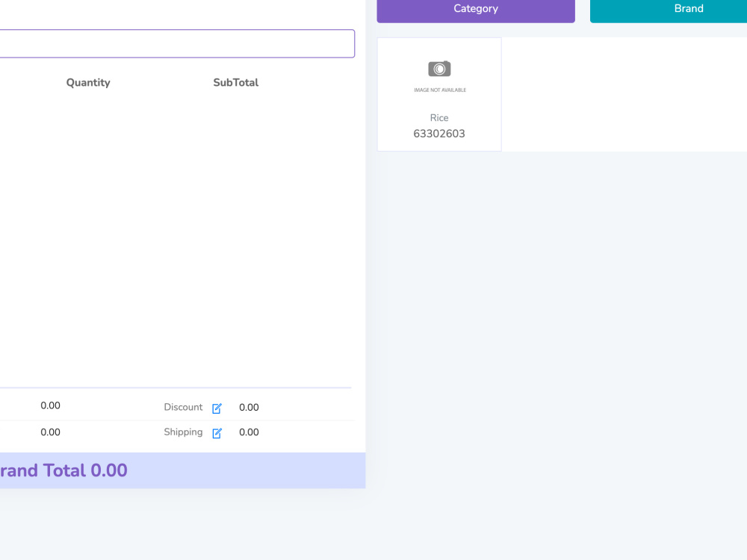Click the Grand Total 0.00 bar
The height and width of the screenshot is (560, 747).
pos(182,470)
